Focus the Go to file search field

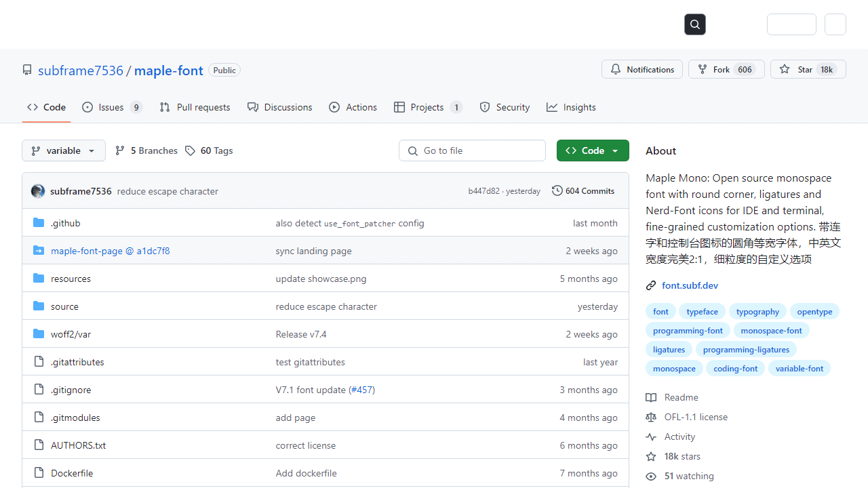pyautogui.click(x=472, y=150)
